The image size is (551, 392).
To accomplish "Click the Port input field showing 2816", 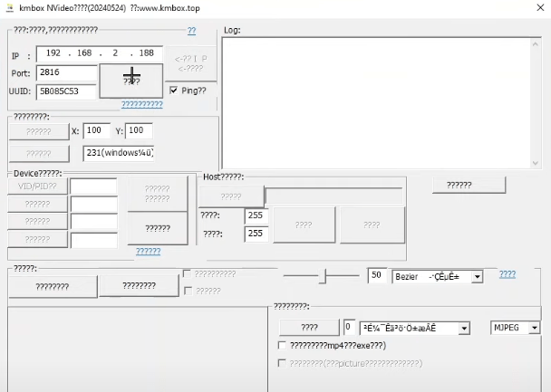I will tap(66, 72).
